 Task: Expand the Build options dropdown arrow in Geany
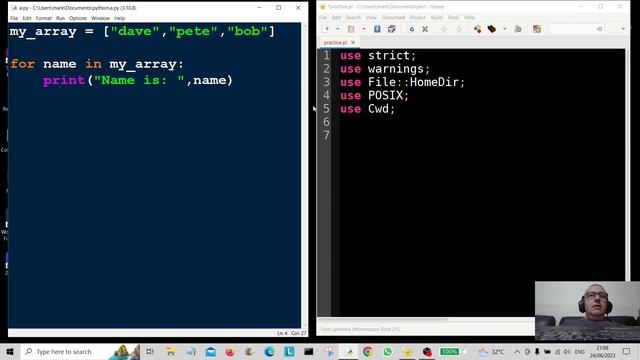coord(504,29)
